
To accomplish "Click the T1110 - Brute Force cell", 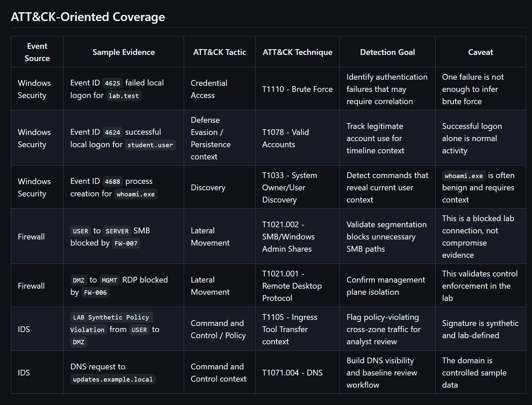I will point(297,89).
